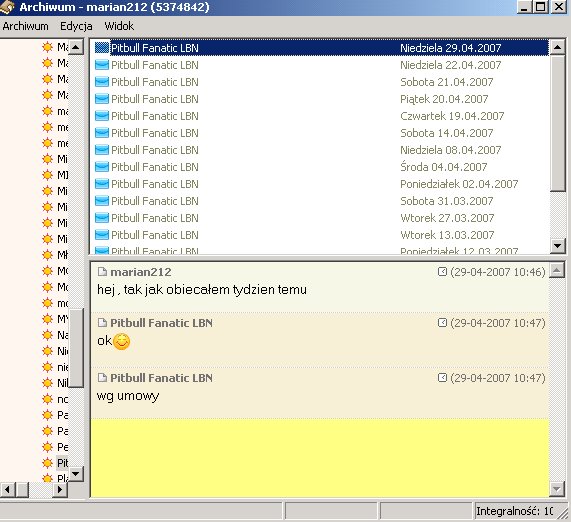Select conversation from Niedziela 22.04.2007
Screen dimensions: 571x522
click(x=321, y=65)
